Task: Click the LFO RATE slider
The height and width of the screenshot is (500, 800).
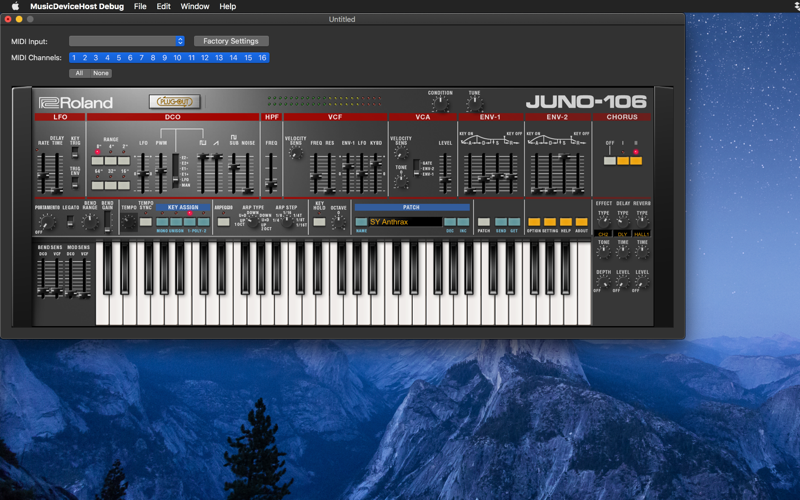Action: coord(43,172)
